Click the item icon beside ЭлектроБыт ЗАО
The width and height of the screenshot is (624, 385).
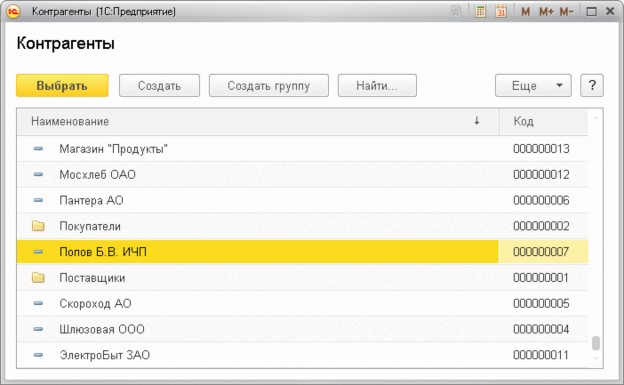38,355
